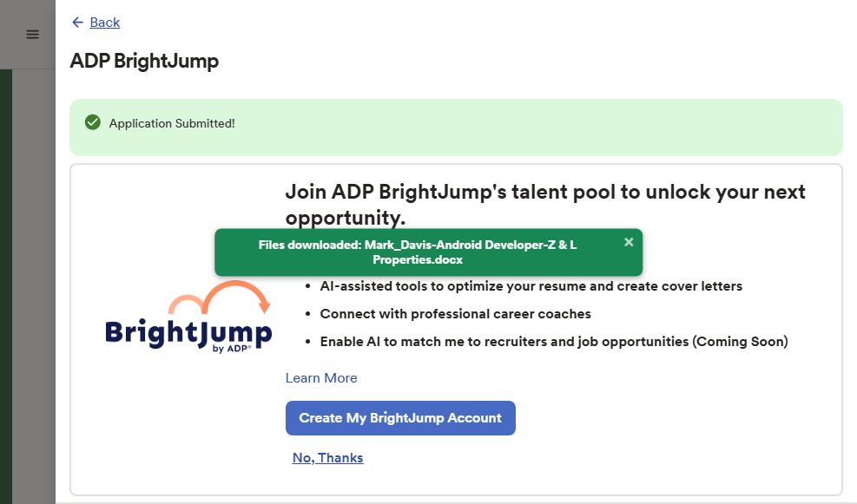This screenshot has height=504, width=857.
Task: Click the BrightJump wordmark in the logo
Action: pos(188,333)
